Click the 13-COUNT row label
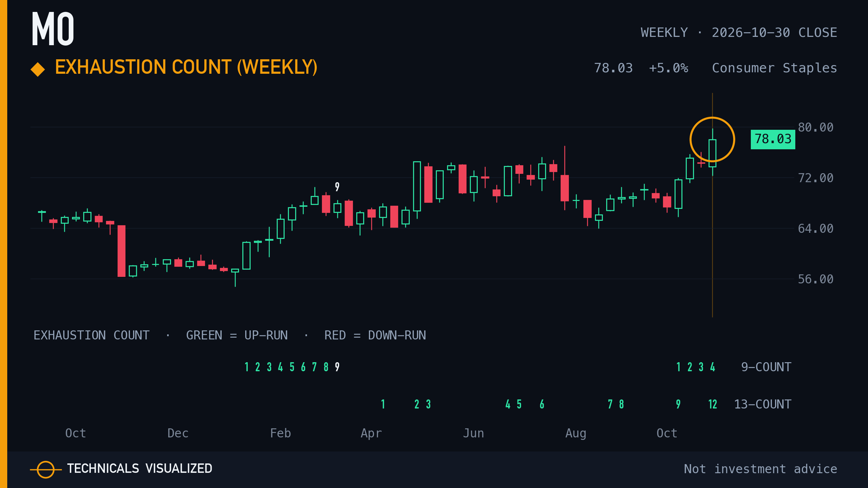Image resolution: width=868 pixels, height=488 pixels. pyautogui.click(x=762, y=404)
